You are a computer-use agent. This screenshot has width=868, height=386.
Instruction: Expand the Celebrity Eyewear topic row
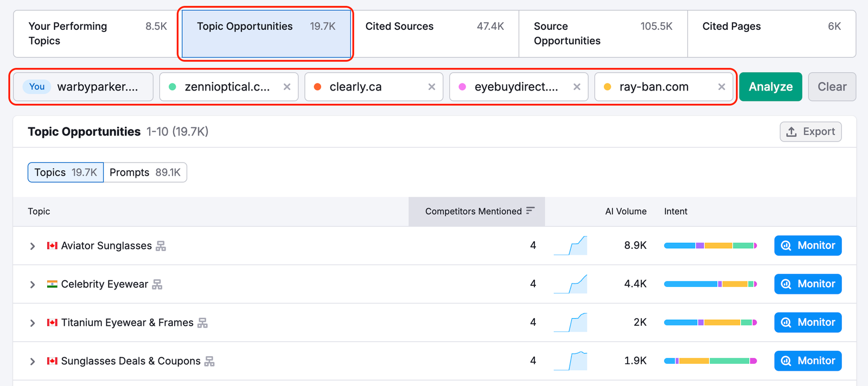(x=33, y=285)
